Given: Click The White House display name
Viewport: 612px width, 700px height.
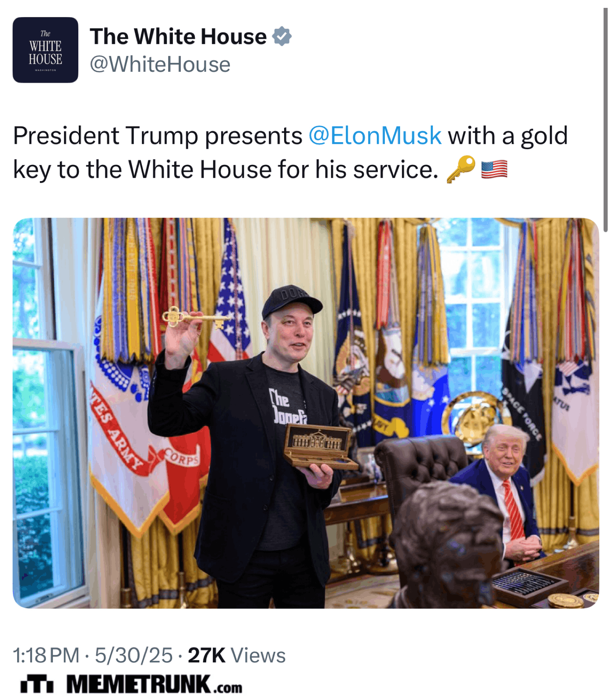Looking at the screenshot, I should [x=178, y=36].
